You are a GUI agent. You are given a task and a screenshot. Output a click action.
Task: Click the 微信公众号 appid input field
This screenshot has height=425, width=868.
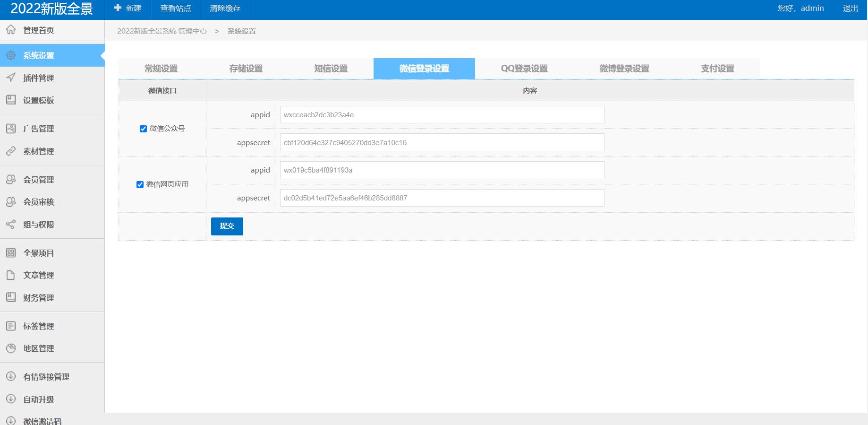click(442, 115)
